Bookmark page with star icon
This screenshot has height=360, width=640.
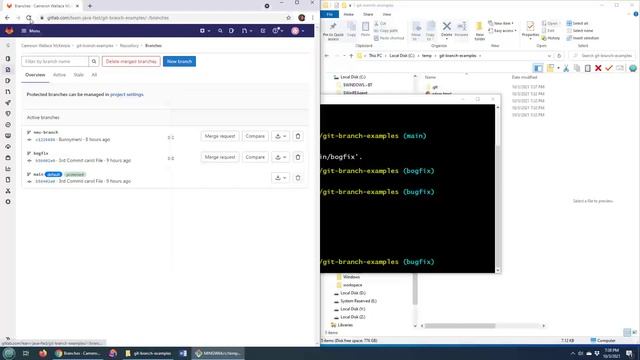point(289,18)
